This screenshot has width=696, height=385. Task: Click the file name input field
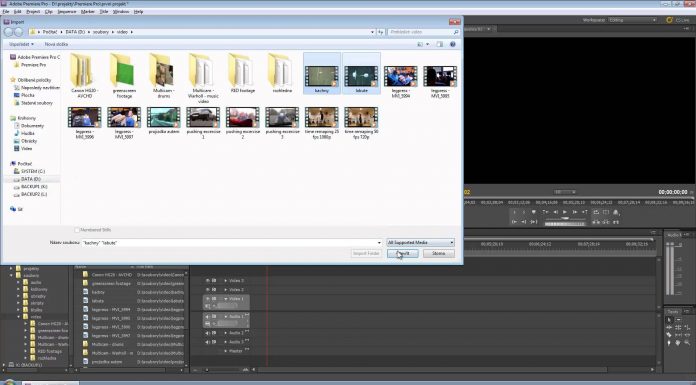click(229, 243)
